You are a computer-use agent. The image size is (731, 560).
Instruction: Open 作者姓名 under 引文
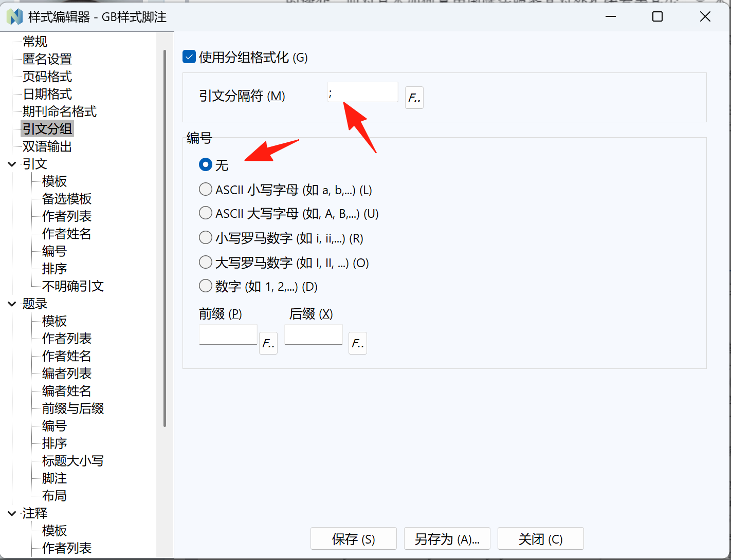click(67, 234)
